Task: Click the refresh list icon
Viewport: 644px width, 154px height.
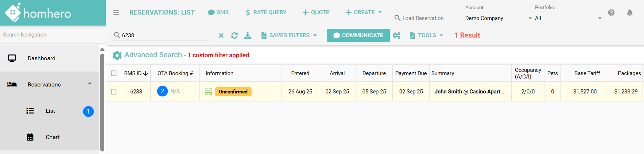Action: click(x=234, y=35)
